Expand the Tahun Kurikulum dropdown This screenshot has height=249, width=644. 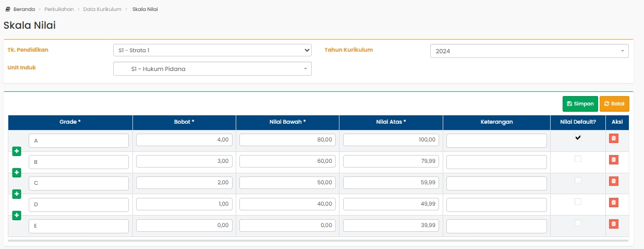coord(529,51)
